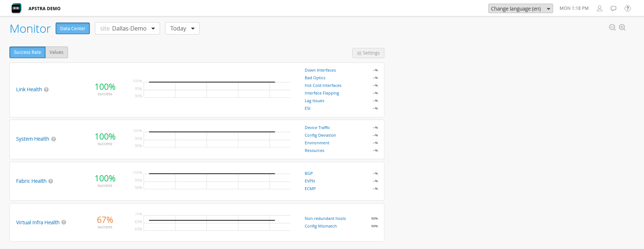This screenshot has height=249, width=644.
Task: Select the Data Center button
Action: [x=73, y=28]
